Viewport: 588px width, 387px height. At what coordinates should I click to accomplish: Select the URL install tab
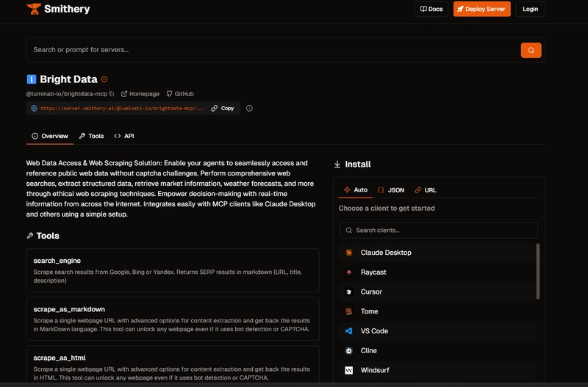coord(426,190)
